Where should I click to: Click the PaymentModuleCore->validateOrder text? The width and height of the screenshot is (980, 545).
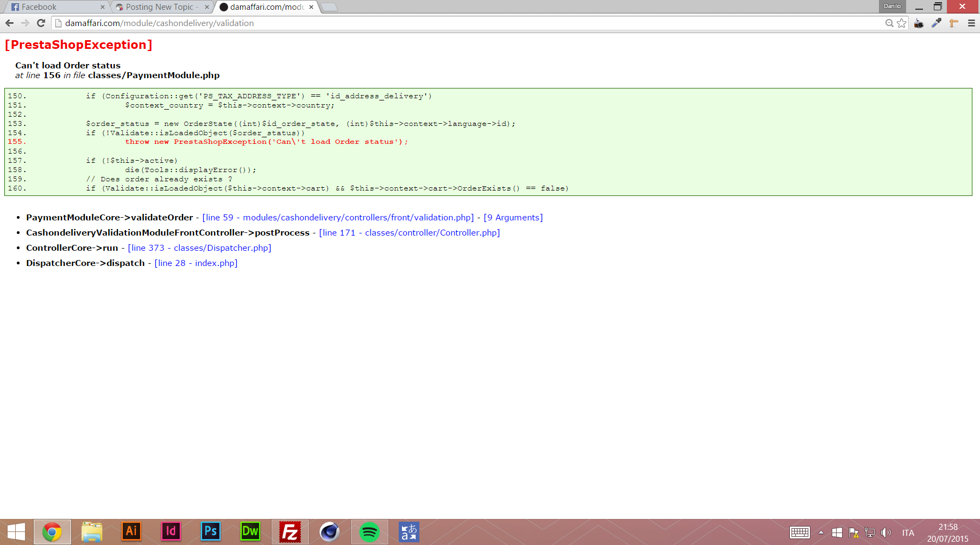(x=110, y=218)
